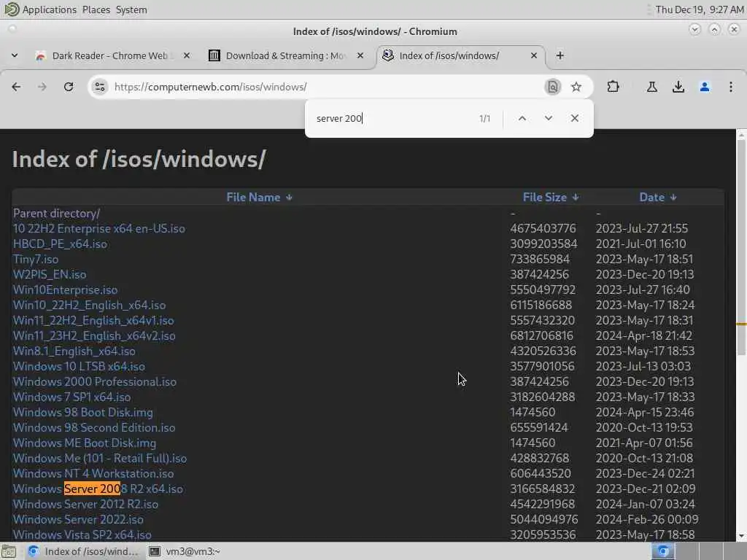Open Chrome Labs flask icon
747x560 pixels.
click(651, 87)
